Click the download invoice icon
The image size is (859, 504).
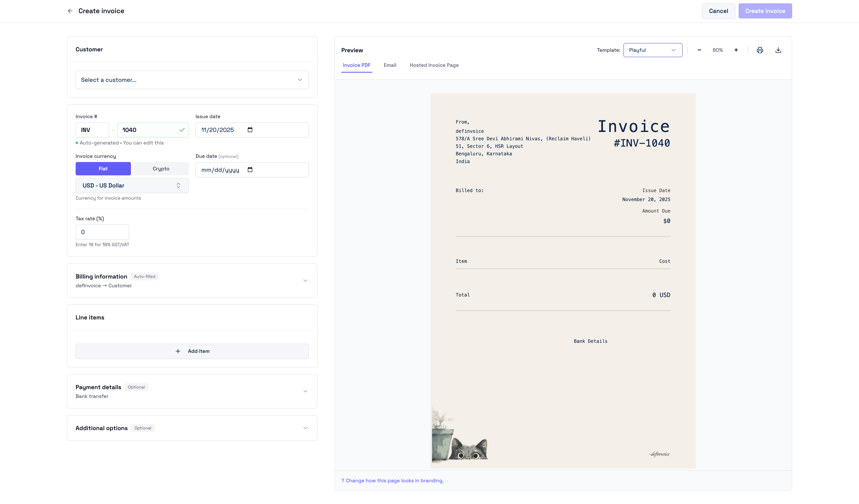click(x=778, y=50)
